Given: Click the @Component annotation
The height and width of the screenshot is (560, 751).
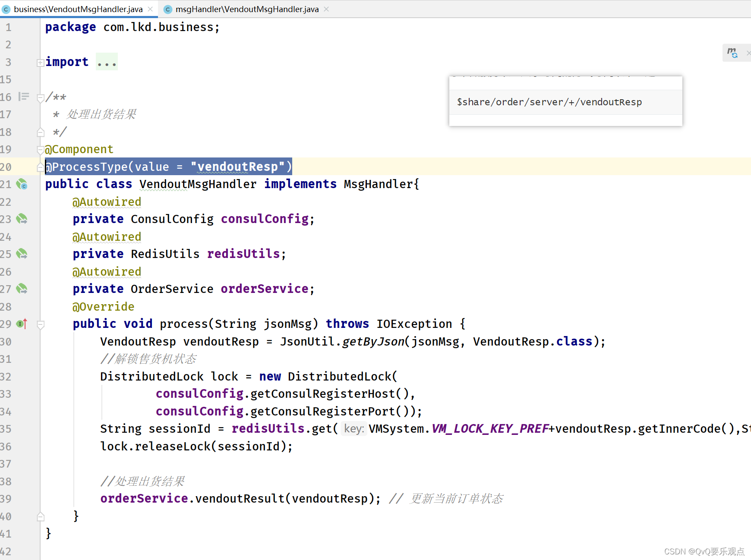Looking at the screenshot, I should (79, 149).
